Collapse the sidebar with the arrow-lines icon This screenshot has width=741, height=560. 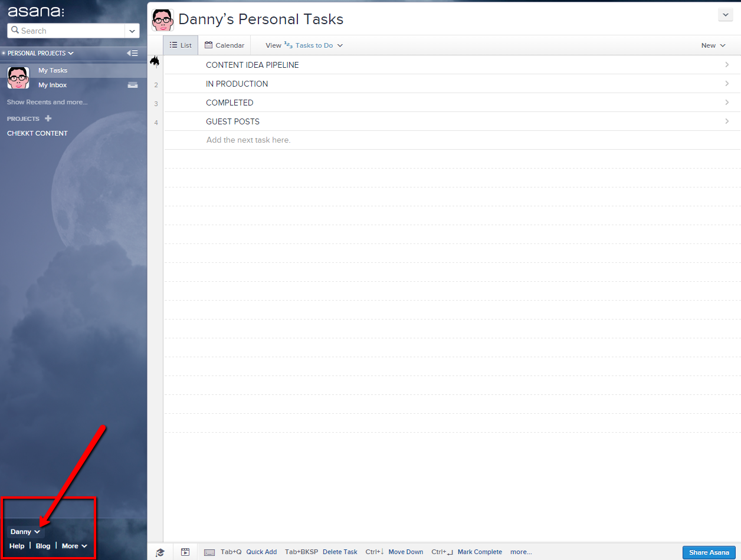(x=132, y=53)
